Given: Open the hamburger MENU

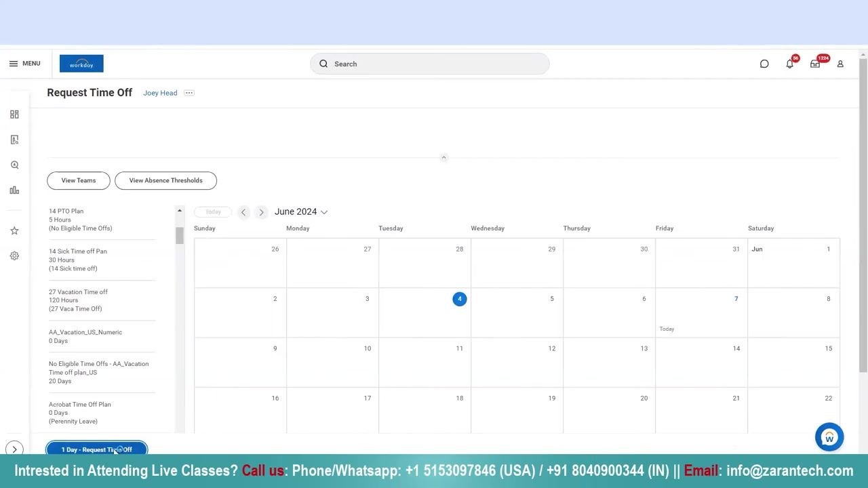Looking at the screenshot, I should (x=24, y=64).
